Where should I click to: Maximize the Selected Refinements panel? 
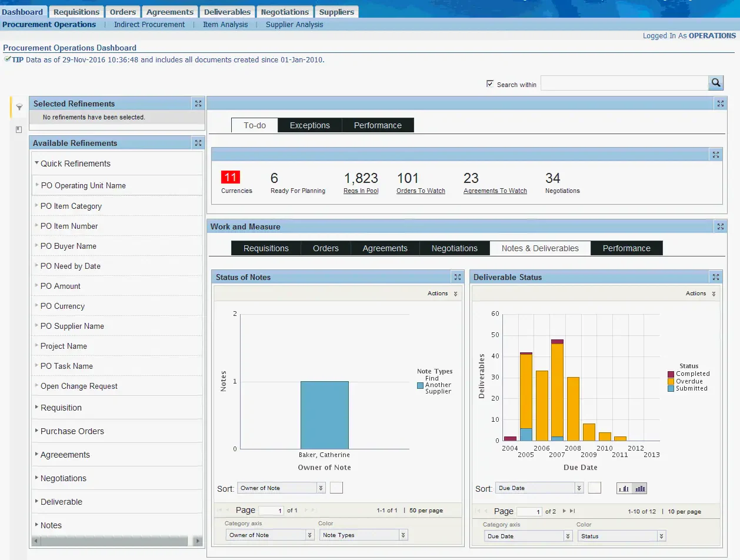tap(198, 104)
